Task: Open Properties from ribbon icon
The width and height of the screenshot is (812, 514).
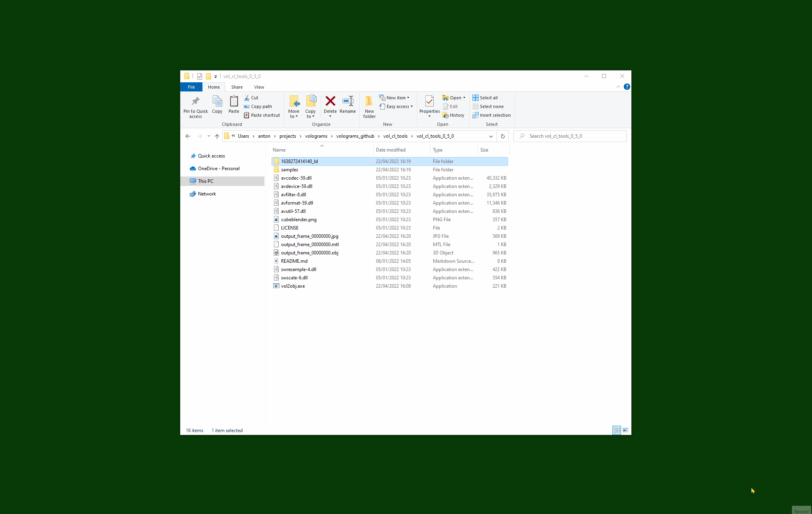Action: pos(429,101)
